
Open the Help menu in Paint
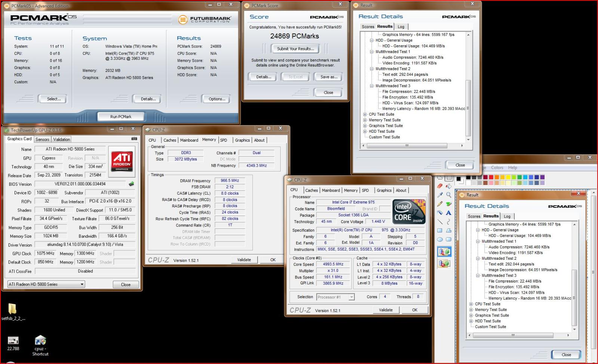coord(512,167)
